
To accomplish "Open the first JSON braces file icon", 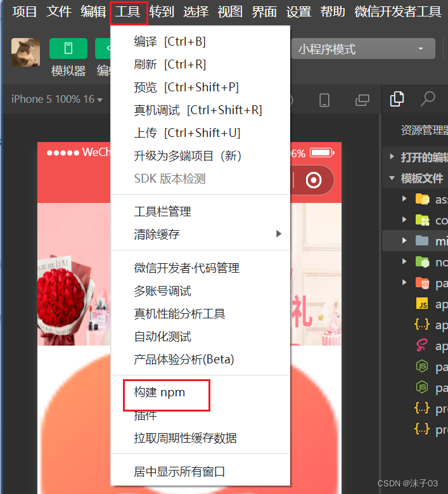I will [422, 324].
